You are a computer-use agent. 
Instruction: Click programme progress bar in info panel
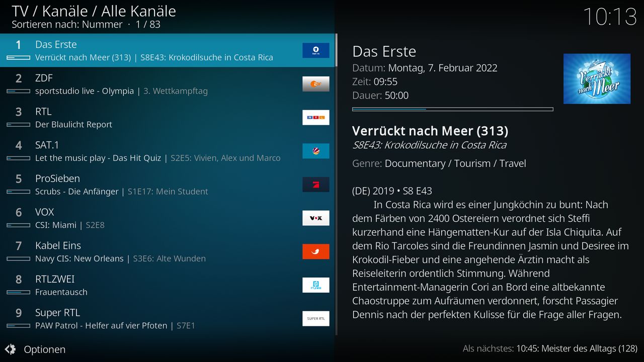[x=453, y=109]
